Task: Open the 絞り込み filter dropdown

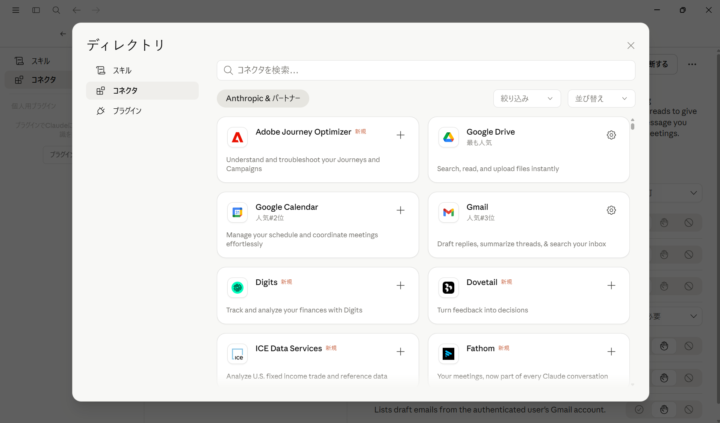Action: pyautogui.click(x=527, y=98)
